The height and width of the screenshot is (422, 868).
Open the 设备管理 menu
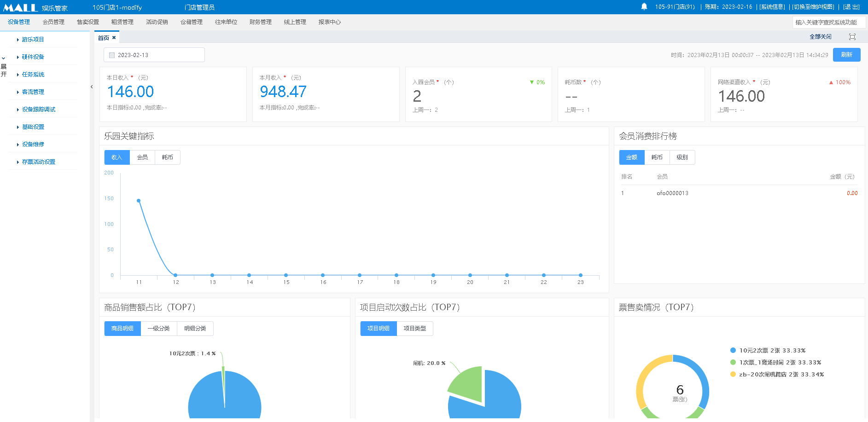coord(19,22)
